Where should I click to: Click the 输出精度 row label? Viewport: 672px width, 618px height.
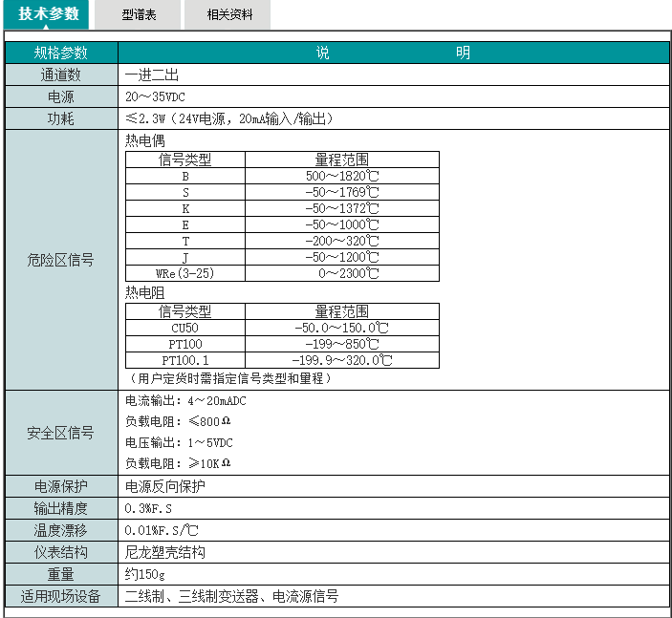[61, 508]
